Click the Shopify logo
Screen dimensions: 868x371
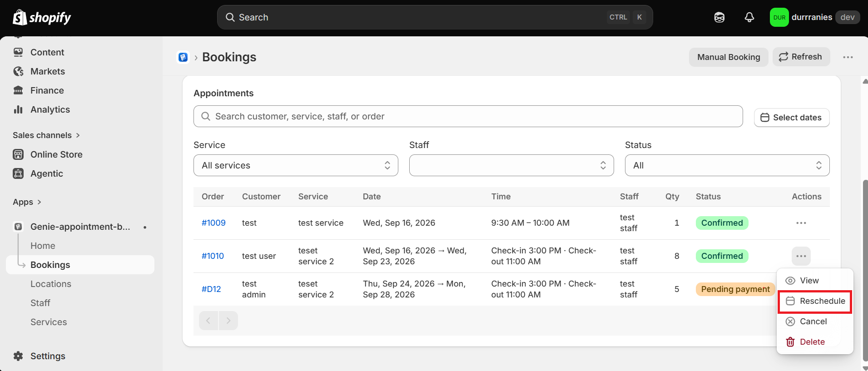point(42,17)
